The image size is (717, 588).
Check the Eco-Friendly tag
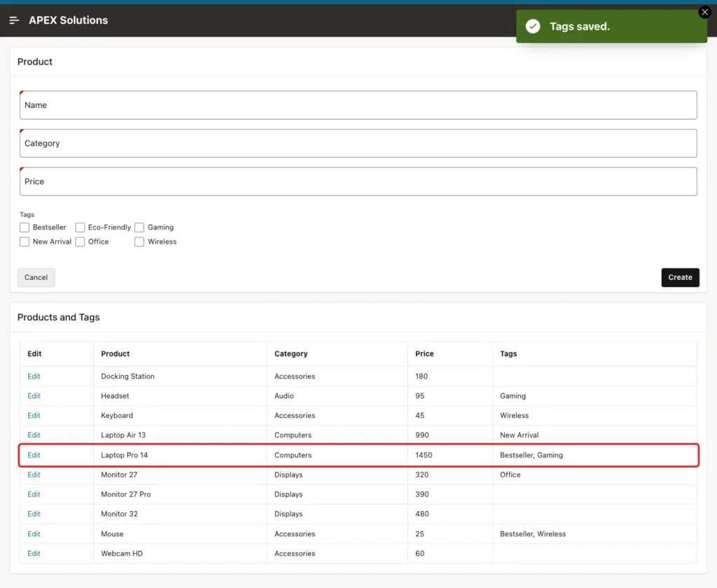tap(80, 227)
